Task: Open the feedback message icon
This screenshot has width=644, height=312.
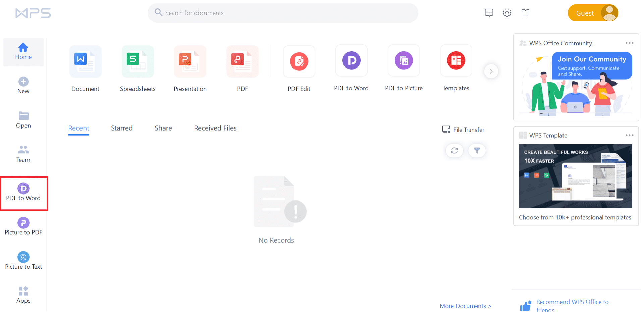Action: pyautogui.click(x=489, y=13)
